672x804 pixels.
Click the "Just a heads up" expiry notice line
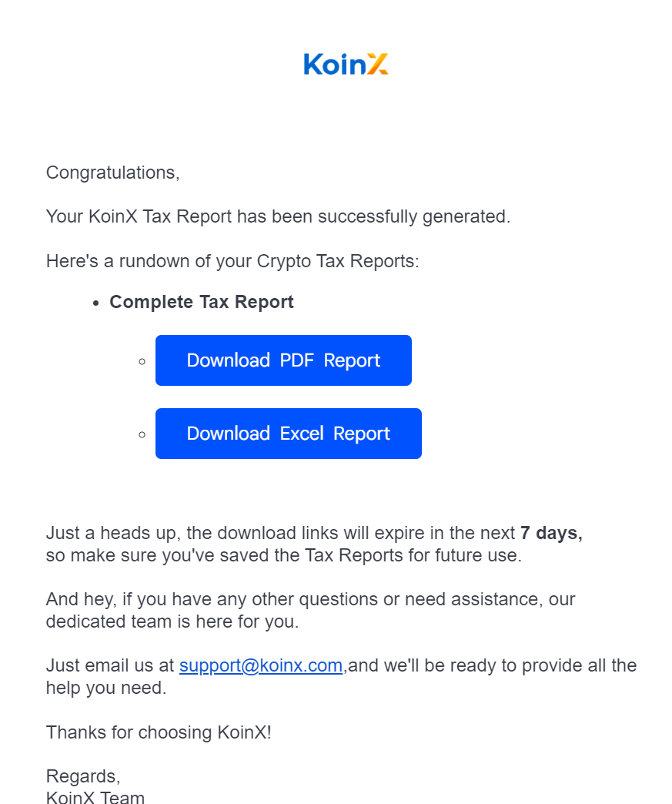[x=281, y=533]
